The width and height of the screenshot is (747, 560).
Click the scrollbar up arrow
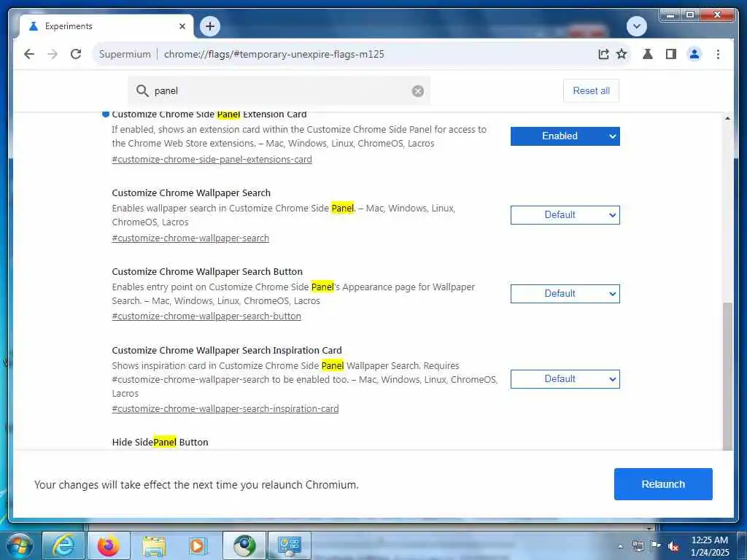[727, 117]
